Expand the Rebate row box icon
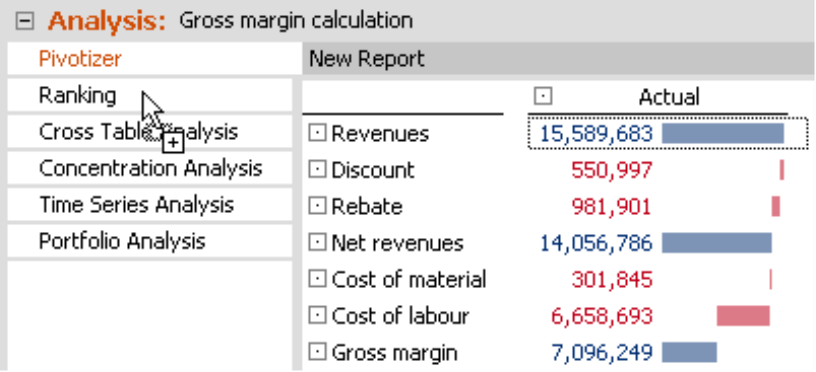Image resolution: width=816 pixels, height=372 pixels. click(x=317, y=206)
